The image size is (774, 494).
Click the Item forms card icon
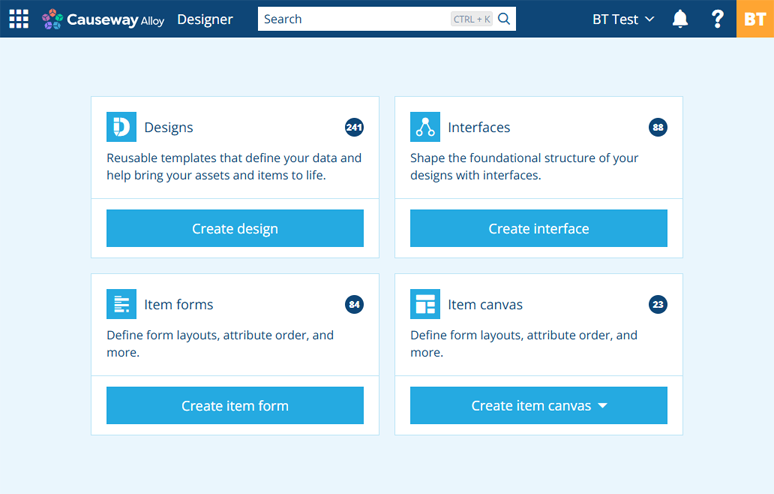[x=121, y=304]
